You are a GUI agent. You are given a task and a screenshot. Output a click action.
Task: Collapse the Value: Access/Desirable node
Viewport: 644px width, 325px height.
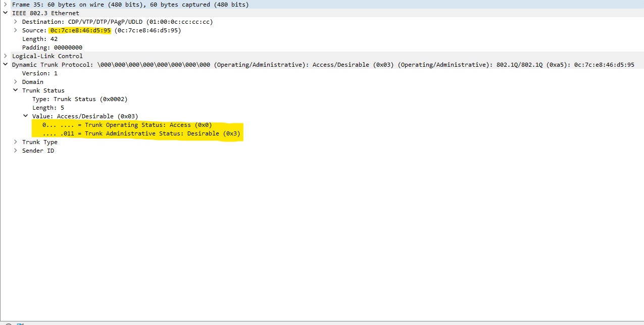[x=26, y=116]
